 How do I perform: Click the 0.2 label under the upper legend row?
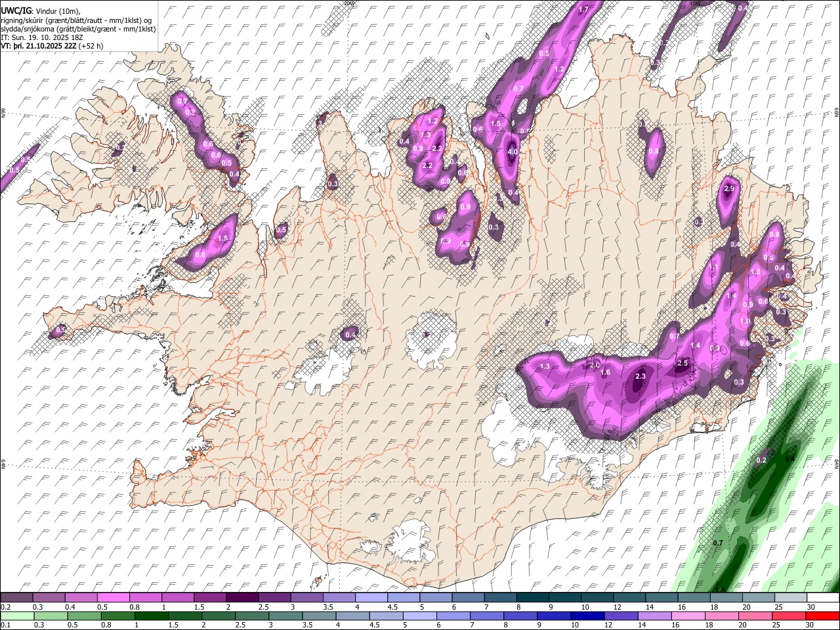tap(5, 607)
